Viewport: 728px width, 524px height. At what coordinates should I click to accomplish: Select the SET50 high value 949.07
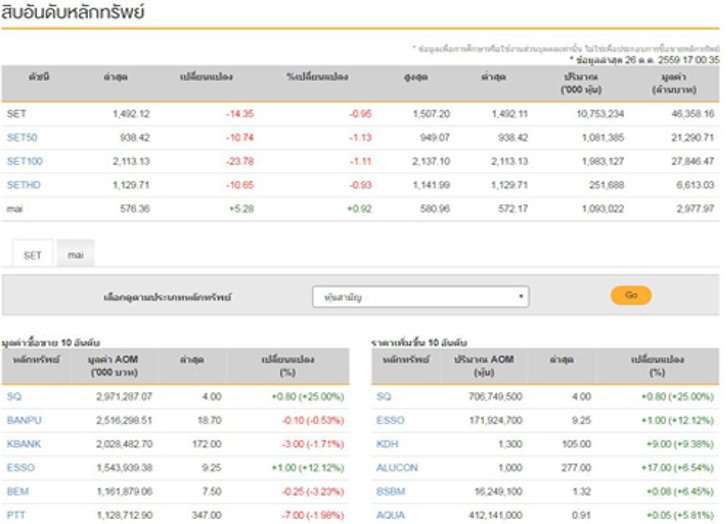click(x=435, y=137)
